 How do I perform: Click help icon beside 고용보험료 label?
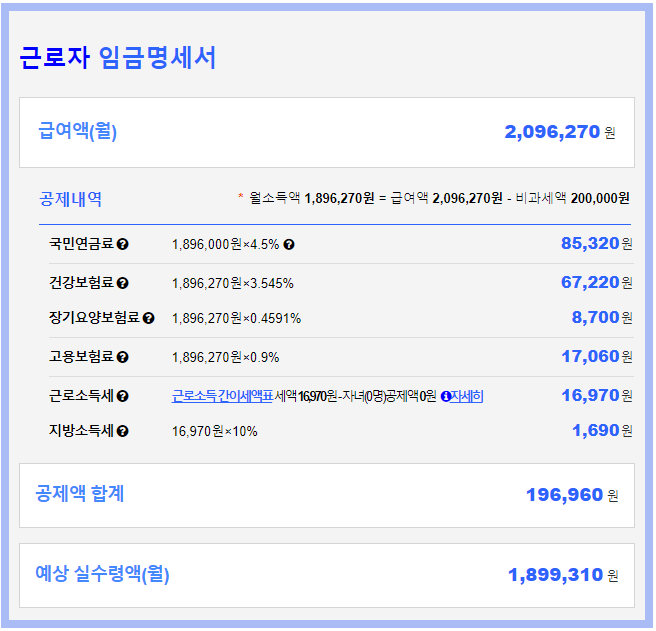(123, 358)
